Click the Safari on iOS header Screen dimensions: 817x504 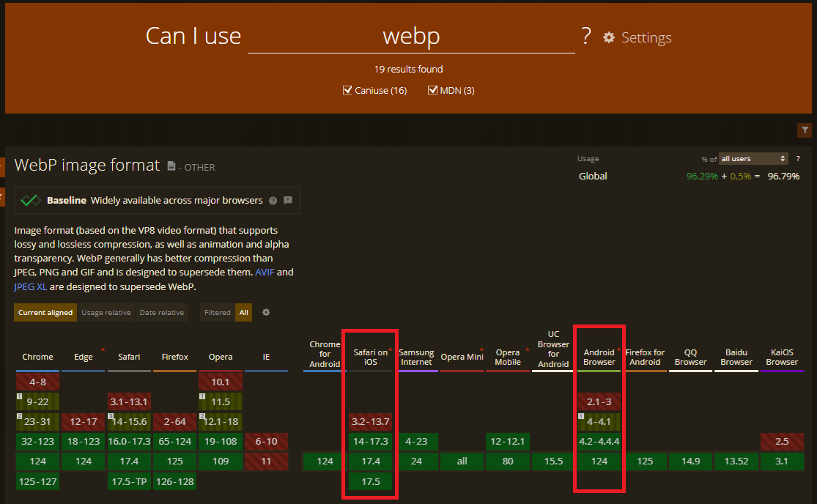[x=371, y=357]
